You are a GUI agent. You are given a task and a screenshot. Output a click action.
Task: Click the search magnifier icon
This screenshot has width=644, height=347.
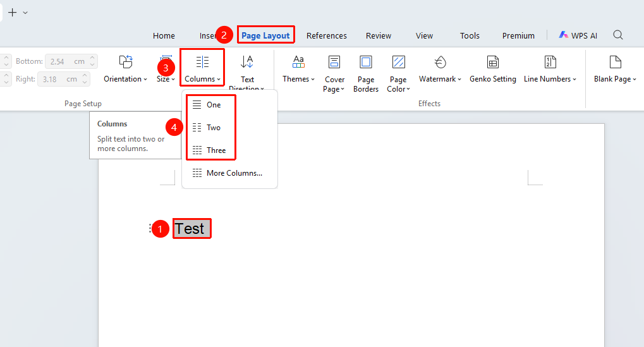click(617, 35)
